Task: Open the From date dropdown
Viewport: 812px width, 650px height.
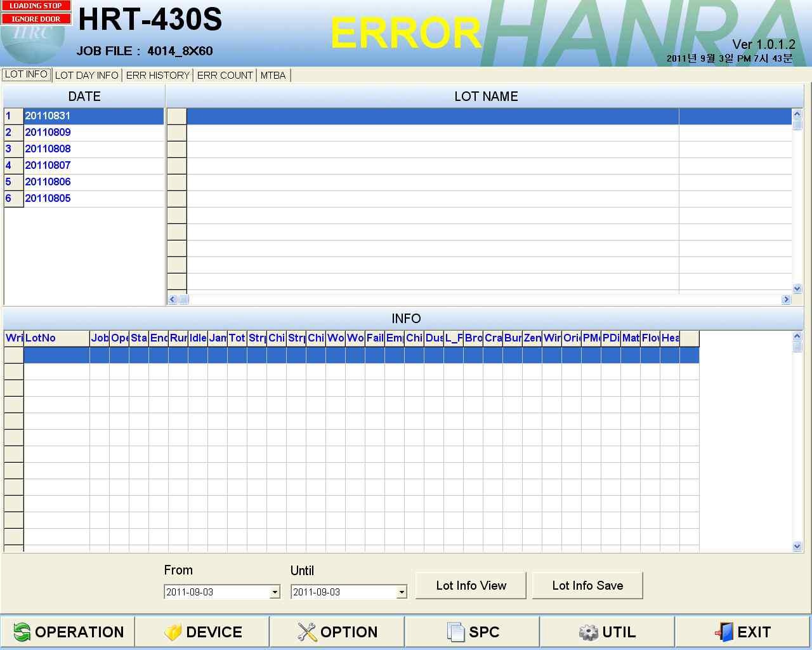Action: click(x=275, y=592)
